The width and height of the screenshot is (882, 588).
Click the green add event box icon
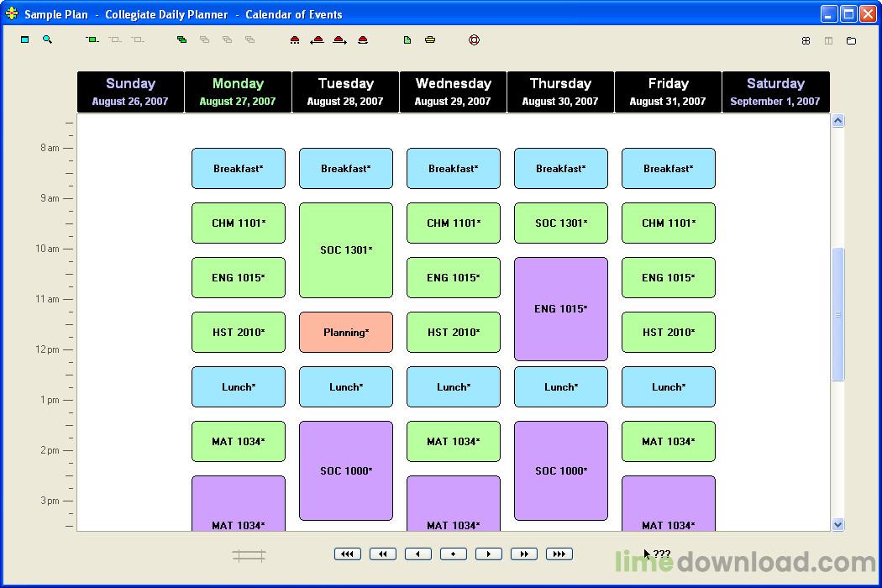pyautogui.click(x=92, y=39)
